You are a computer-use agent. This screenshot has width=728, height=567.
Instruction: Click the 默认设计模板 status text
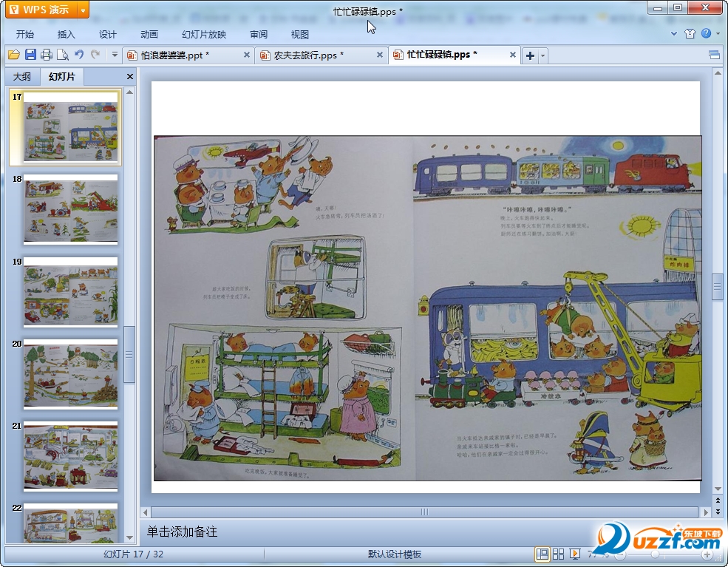pos(395,554)
